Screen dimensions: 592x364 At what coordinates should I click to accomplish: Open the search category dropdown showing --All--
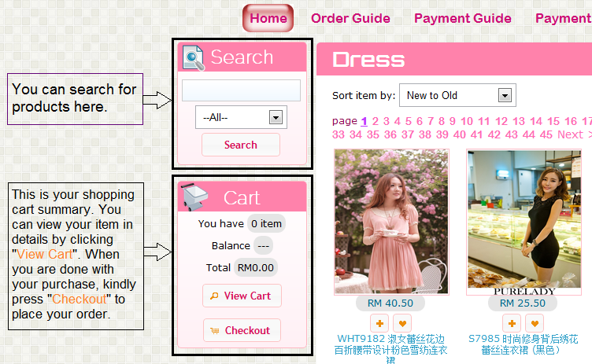tap(241, 117)
